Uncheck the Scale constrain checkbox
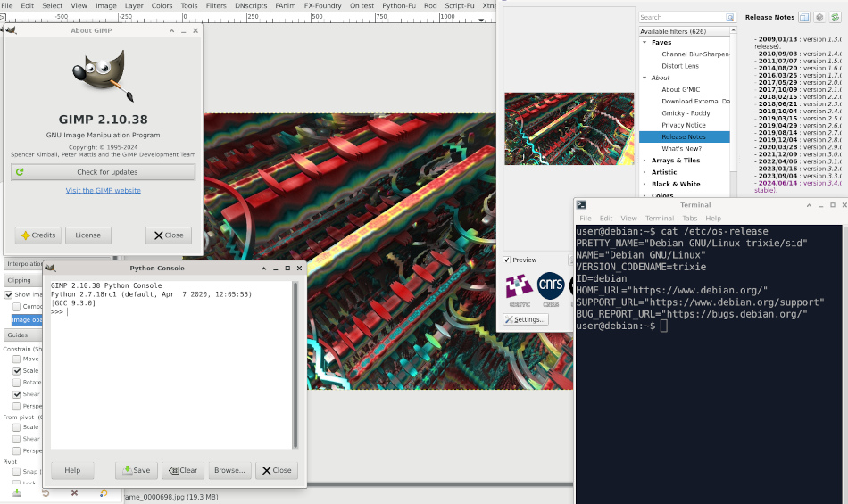The width and height of the screenshot is (848, 504). tap(17, 370)
